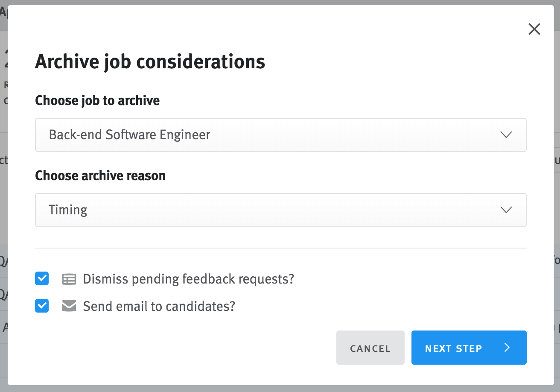Click the feedback requests grid icon
This screenshot has height=392, width=560.
click(69, 279)
